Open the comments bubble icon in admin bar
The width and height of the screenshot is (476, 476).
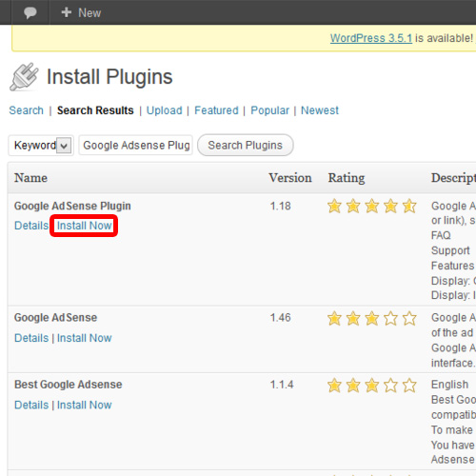(30, 12)
